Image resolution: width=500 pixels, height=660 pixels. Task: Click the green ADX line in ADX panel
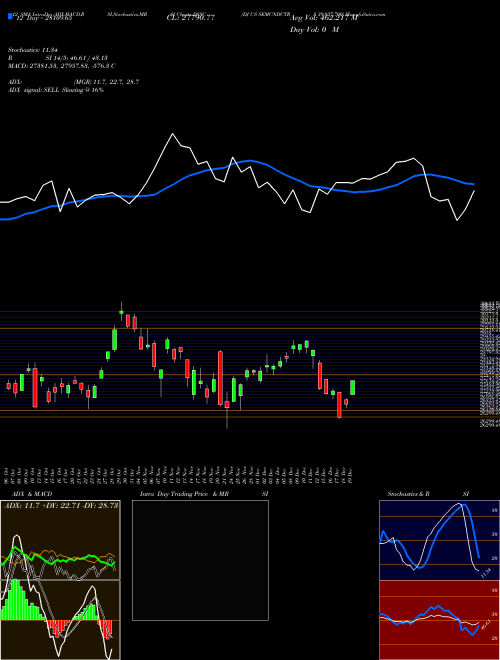[x=59, y=558]
